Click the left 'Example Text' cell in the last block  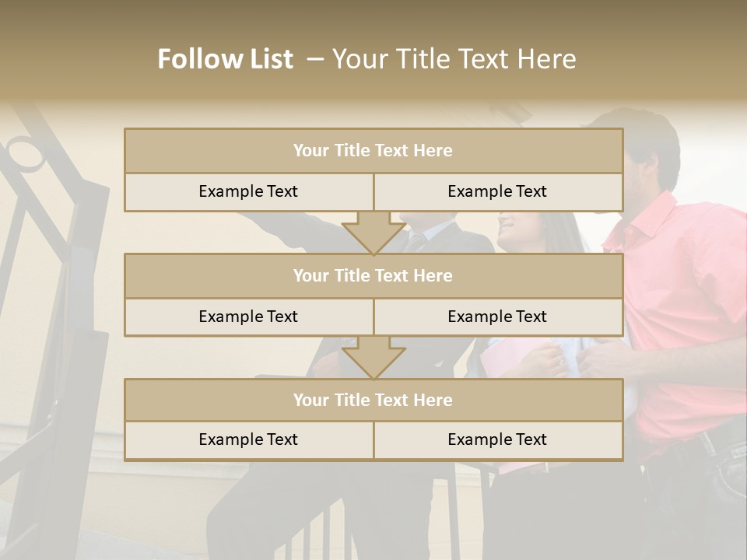tap(248, 440)
